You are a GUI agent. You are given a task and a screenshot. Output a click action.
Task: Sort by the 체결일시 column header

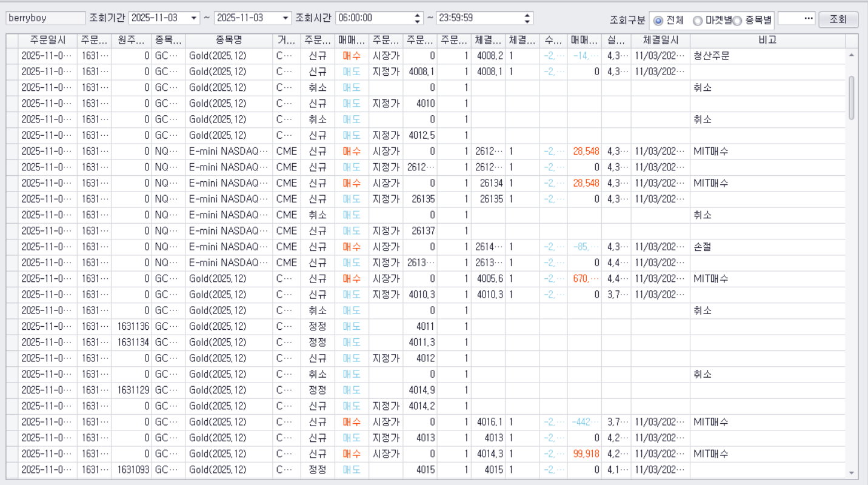click(x=661, y=41)
